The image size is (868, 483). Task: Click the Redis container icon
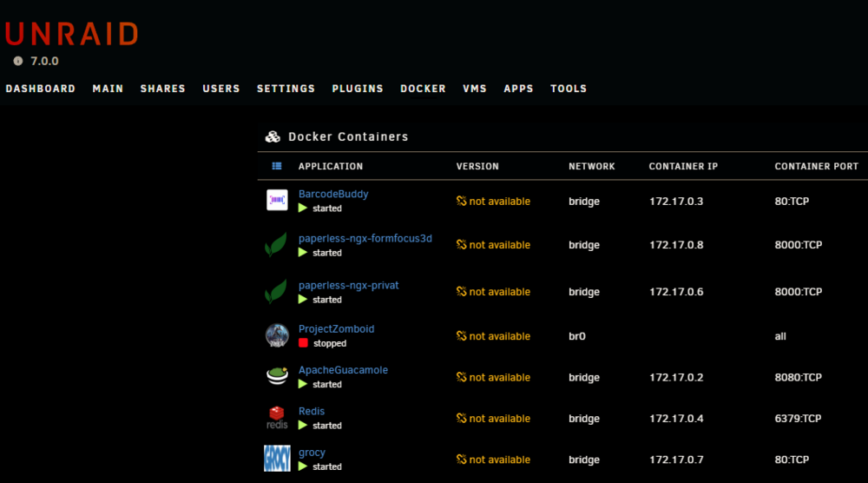pyautogui.click(x=277, y=418)
